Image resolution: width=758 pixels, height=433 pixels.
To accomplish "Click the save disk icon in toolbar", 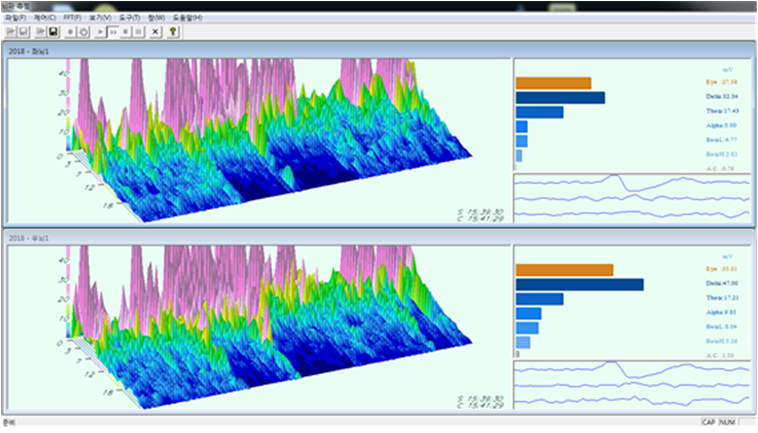I will 51,32.
